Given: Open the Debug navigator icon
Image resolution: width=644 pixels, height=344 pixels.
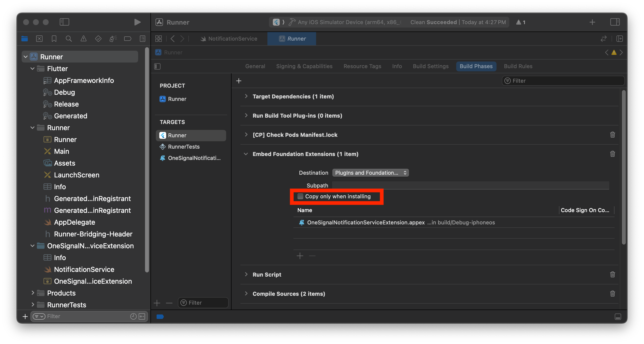Looking at the screenshot, I should (x=113, y=39).
